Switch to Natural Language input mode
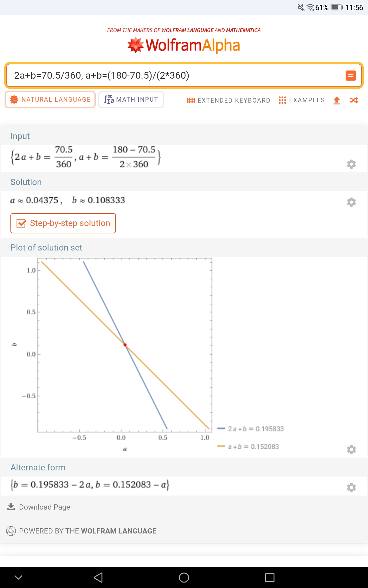 (x=50, y=100)
